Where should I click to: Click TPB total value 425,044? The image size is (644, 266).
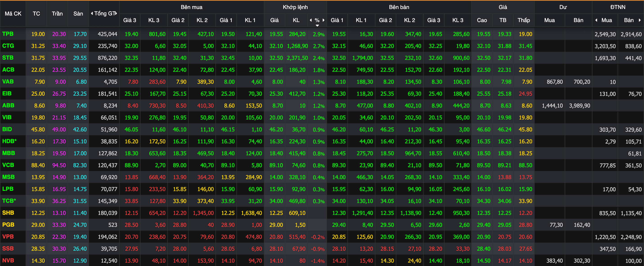point(107,34)
